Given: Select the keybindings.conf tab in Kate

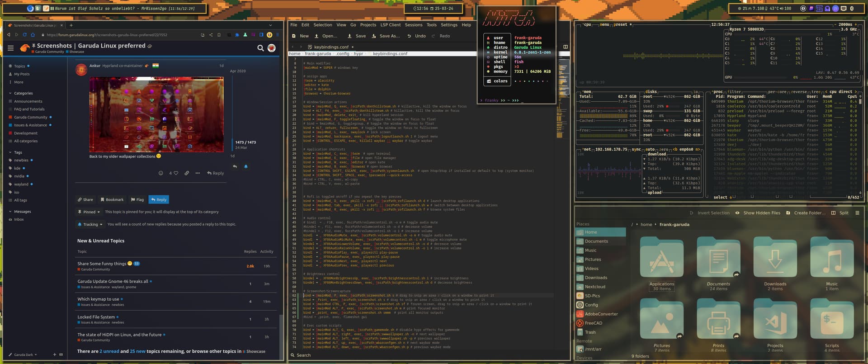Looking at the screenshot, I should coord(330,47).
